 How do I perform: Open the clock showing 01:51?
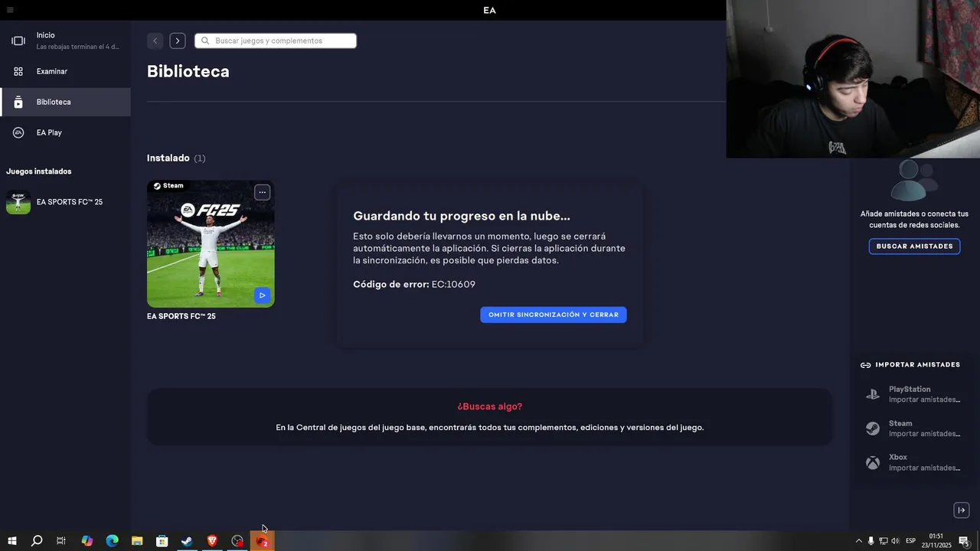pos(936,541)
